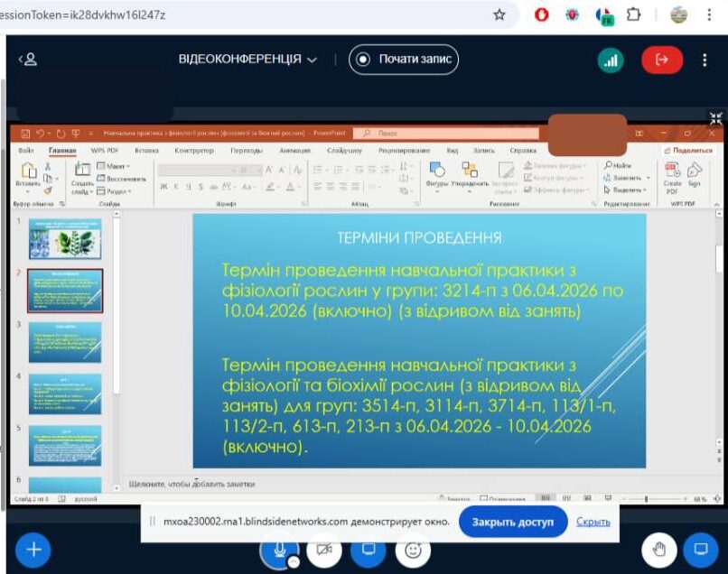Open the connection status indicator
The width and height of the screenshot is (728, 574).
click(x=611, y=60)
